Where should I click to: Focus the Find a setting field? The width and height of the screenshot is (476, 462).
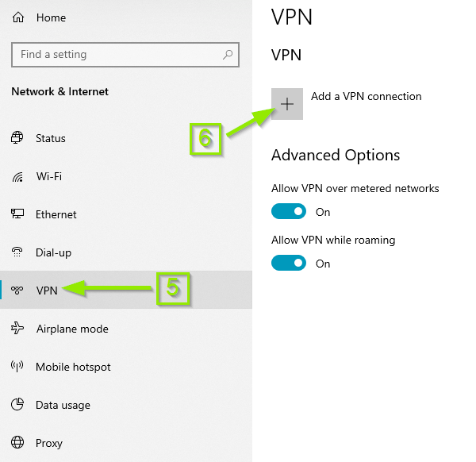125,55
